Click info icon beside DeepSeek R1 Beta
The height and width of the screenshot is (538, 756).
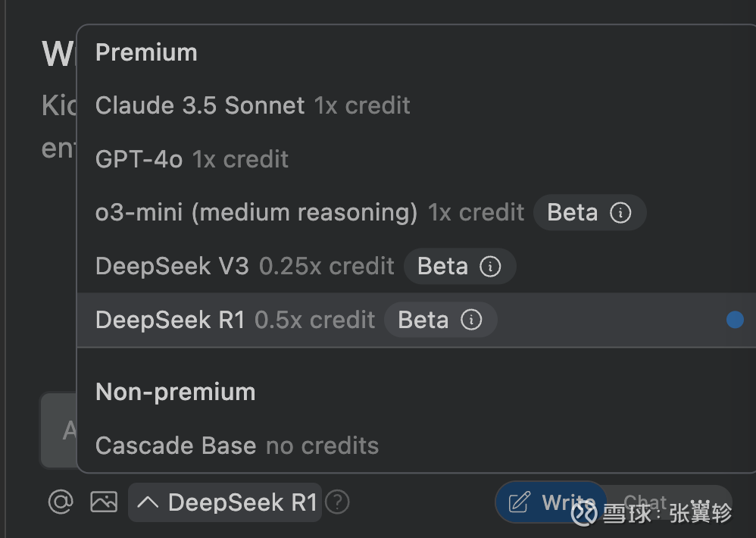[x=471, y=320]
